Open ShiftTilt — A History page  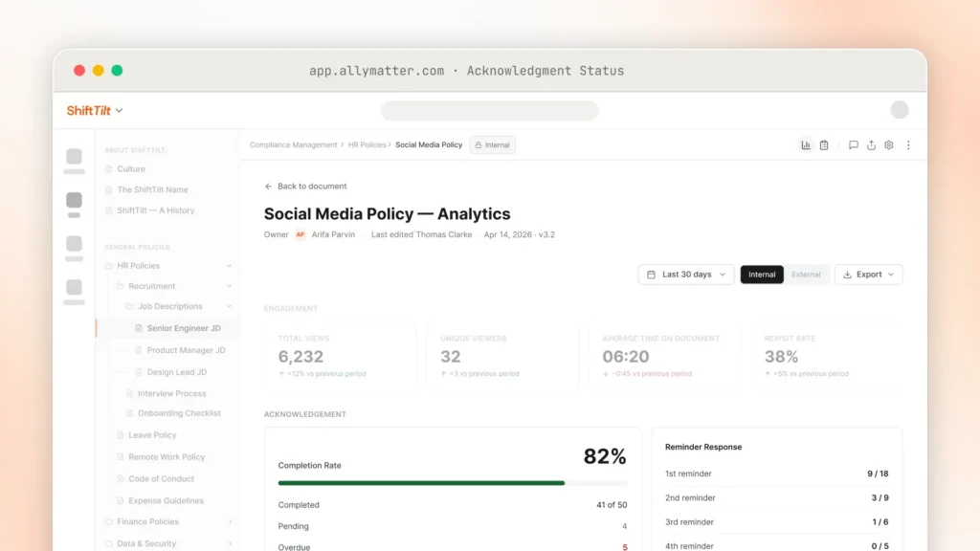[x=156, y=210]
